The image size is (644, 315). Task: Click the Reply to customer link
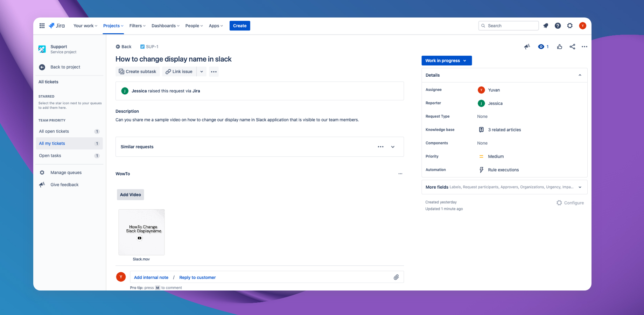pos(197,277)
